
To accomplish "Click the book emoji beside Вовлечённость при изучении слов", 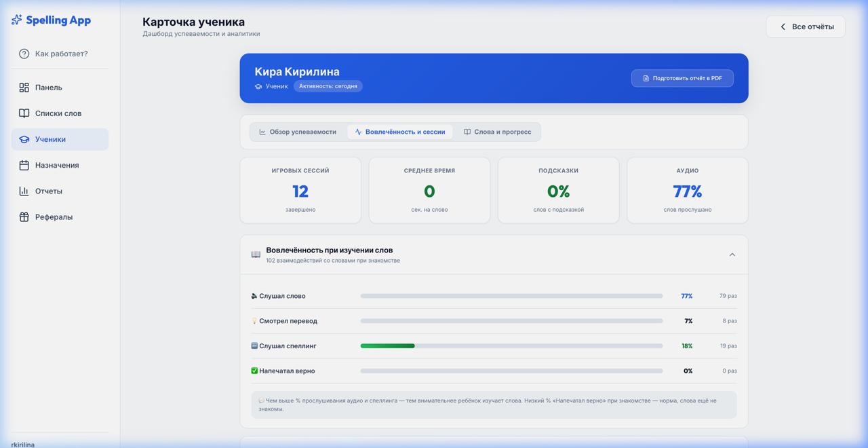I will [x=256, y=255].
